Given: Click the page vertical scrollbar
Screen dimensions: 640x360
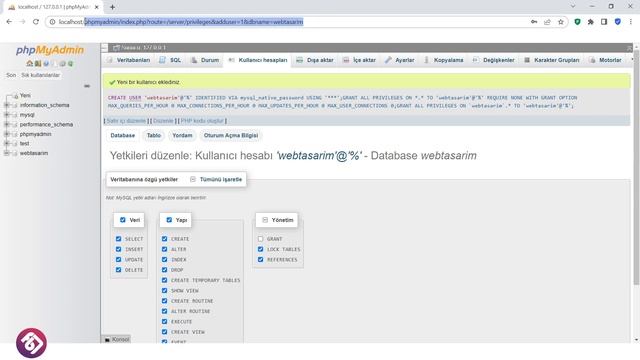Looking at the screenshot, I should (x=636, y=167).
